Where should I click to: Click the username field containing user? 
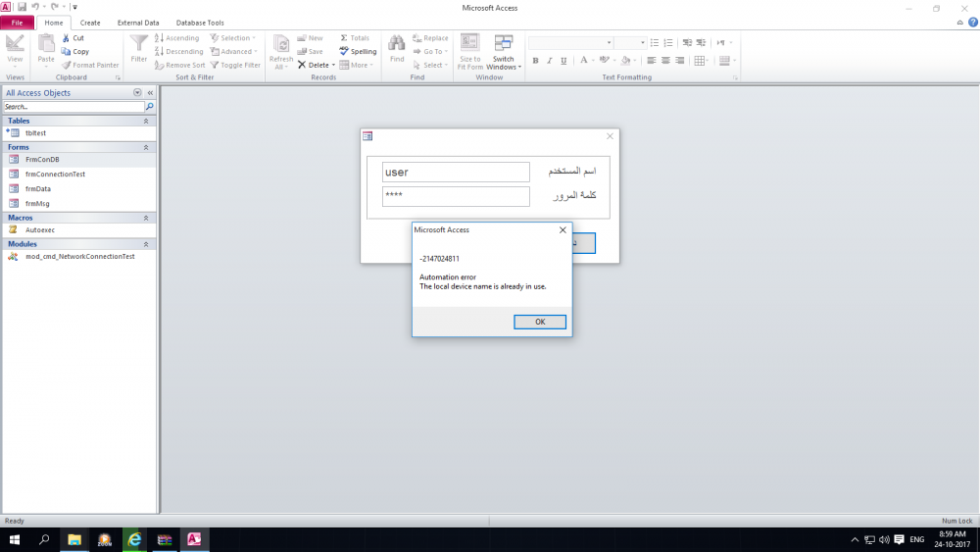point(456,172)
